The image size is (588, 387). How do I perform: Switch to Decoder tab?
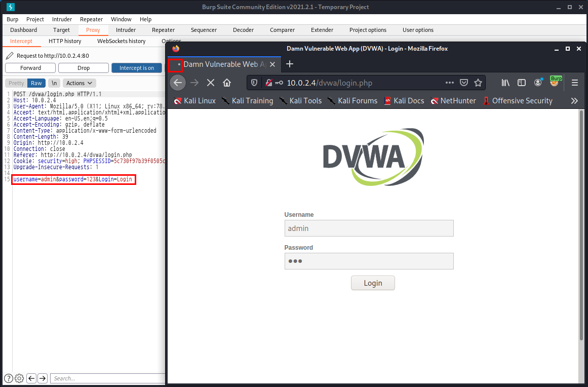(x=244, y=30)
